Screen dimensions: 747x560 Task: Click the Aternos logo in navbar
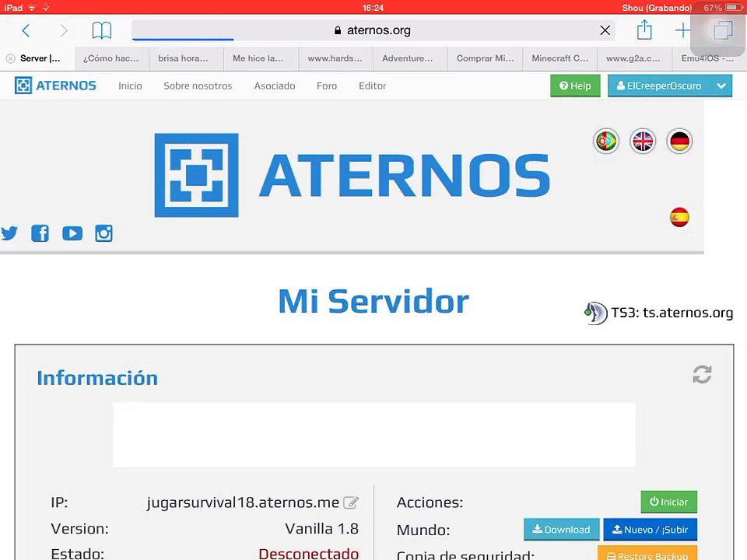pos(55,86)
